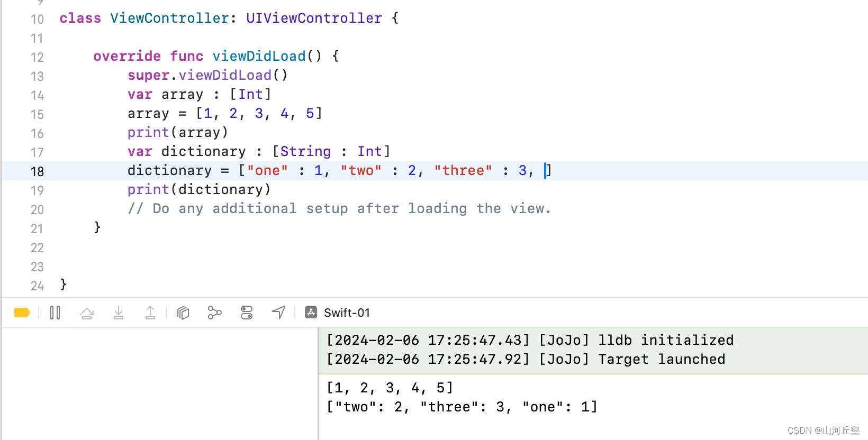Open the Debug View Hierarchy icon
This screenshot has height=440, width=868.
coord(183,313)
